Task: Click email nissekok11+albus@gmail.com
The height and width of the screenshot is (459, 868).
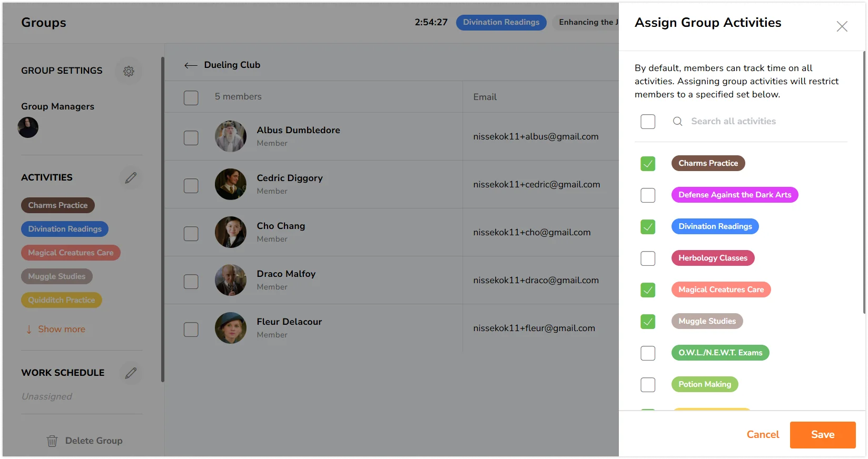Action: coord(536,137)
